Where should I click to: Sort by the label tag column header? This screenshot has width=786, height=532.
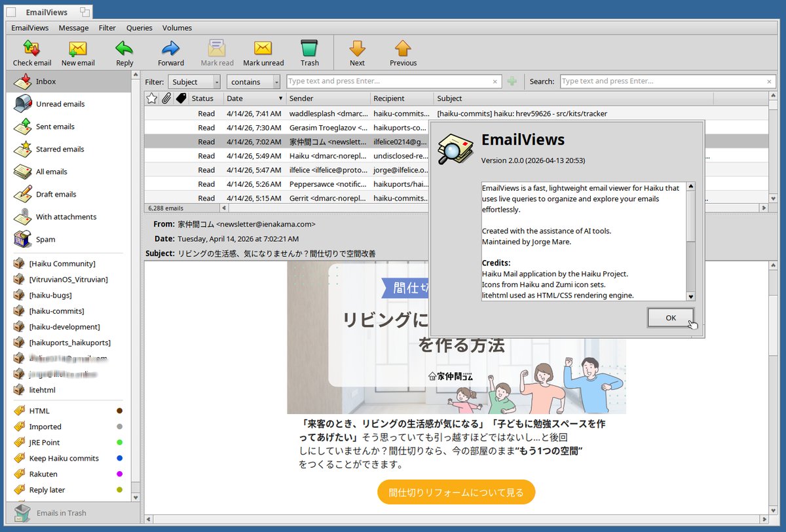point(181,98)
